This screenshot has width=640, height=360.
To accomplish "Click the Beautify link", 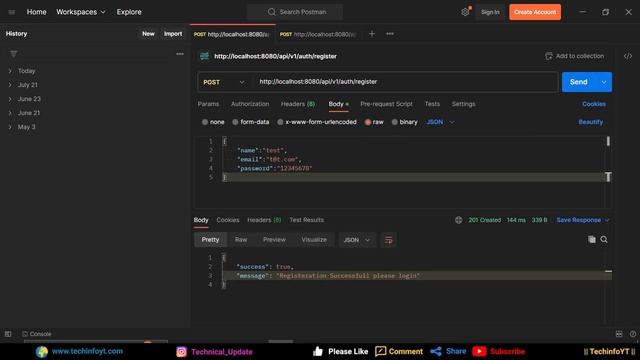I will pyautogui.click(x=591, y=122).
